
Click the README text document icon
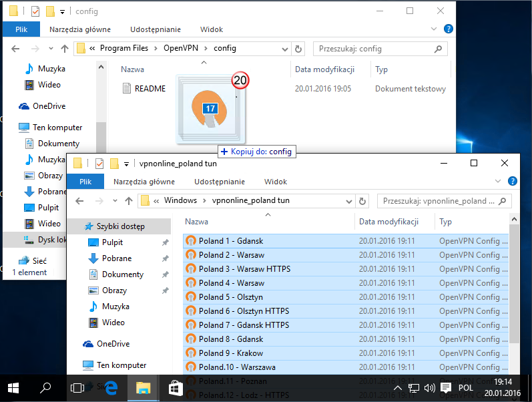127,88
